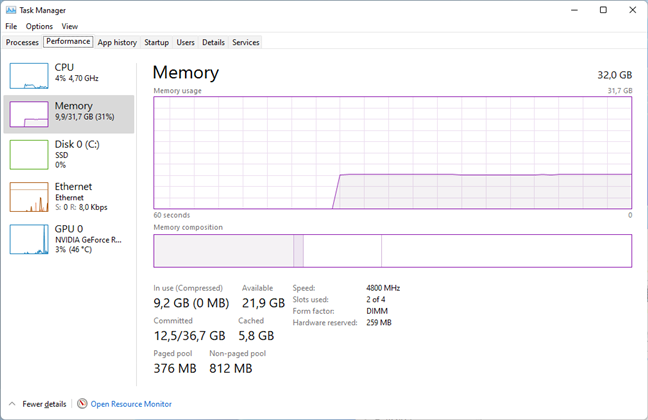
Task: Select the GPU 0 mini graph thumbnail
Action: coord(29,239)
